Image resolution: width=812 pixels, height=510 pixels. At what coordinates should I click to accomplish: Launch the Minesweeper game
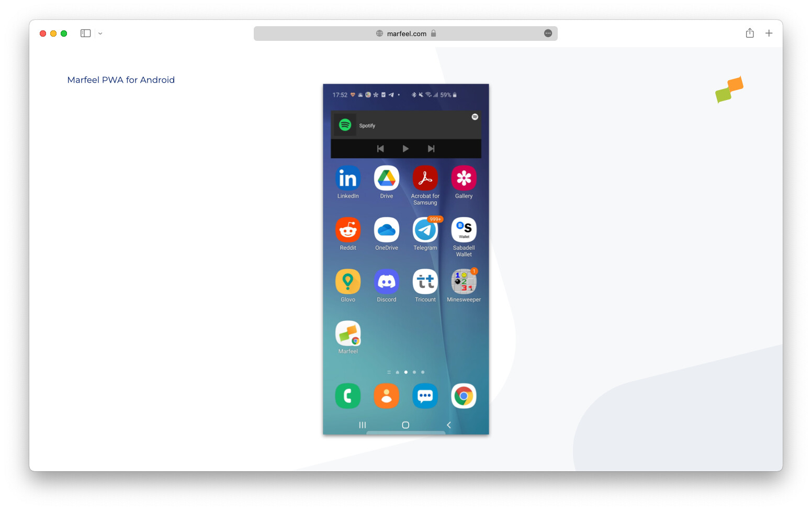pos(464,281)
